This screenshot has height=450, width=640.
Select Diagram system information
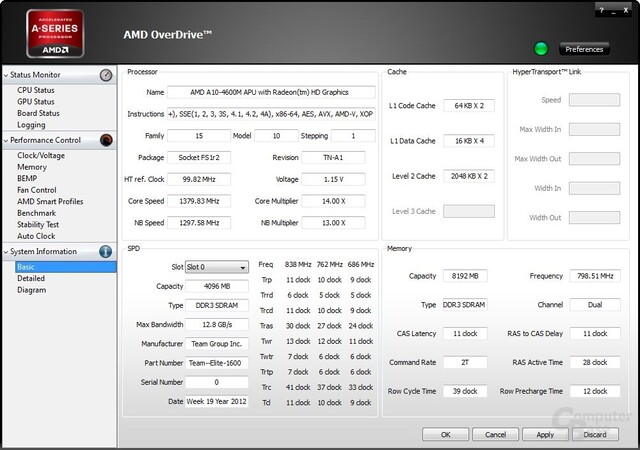[x=31, y=290]
